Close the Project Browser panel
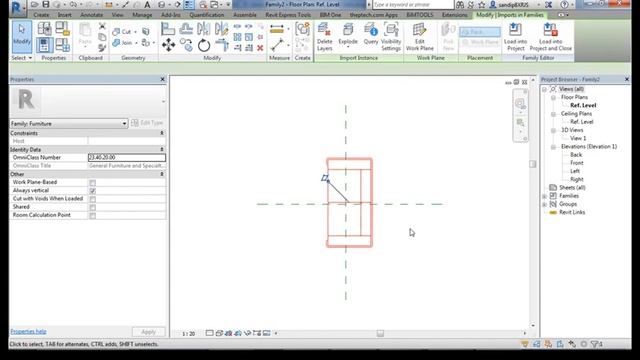The width and height of the screenshot is (640, 360). (627, 79)
